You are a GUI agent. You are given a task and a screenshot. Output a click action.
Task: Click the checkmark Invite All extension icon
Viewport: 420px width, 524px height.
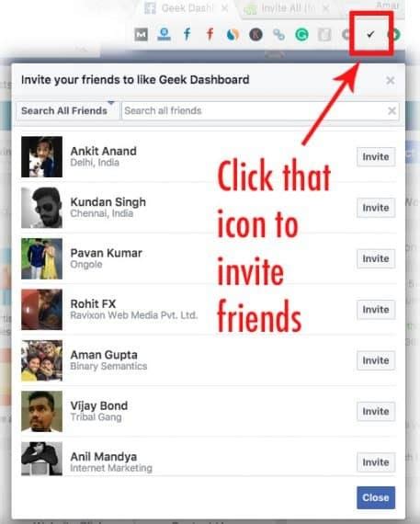370,34
